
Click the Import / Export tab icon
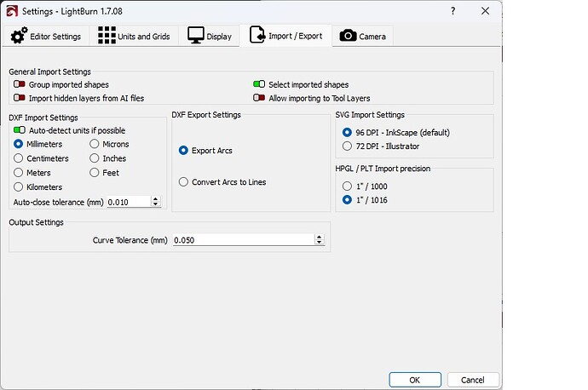[x=257, y=36]
